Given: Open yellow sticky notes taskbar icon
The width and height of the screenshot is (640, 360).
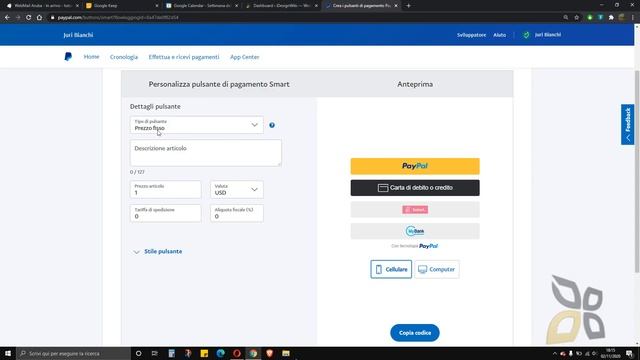Looking at the screenshot, I should (204, 353).
